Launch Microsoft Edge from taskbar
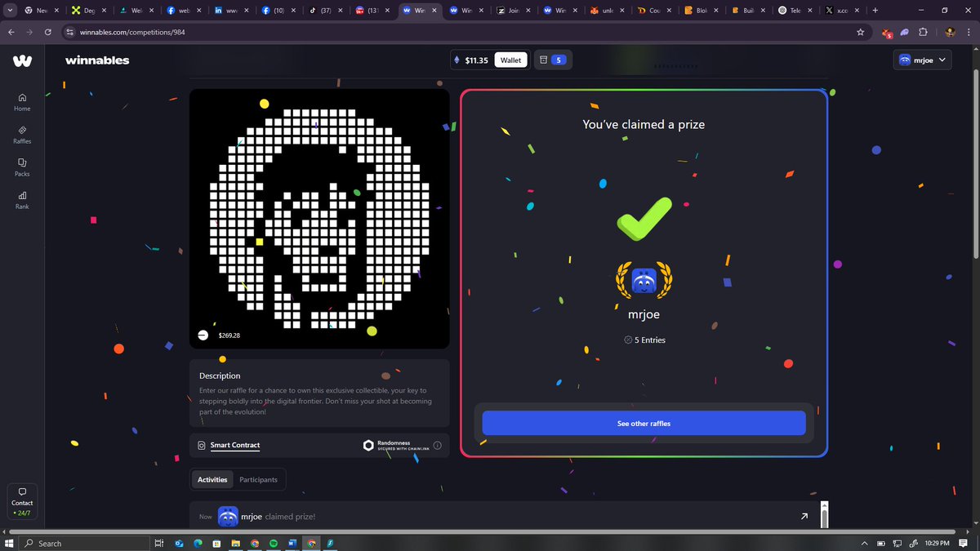The height and width of the screenshot is (551, 980). point(198,543)
